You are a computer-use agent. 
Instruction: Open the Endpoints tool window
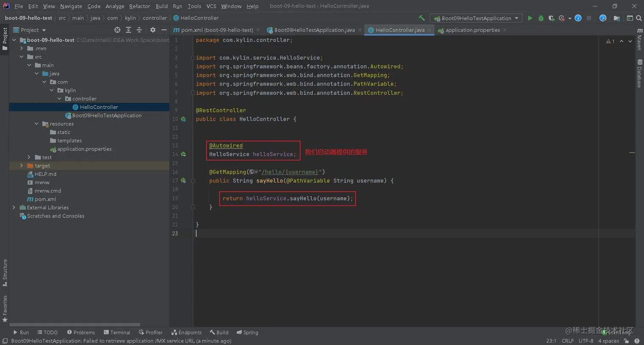pyautogui.click(x=187, y=332)
